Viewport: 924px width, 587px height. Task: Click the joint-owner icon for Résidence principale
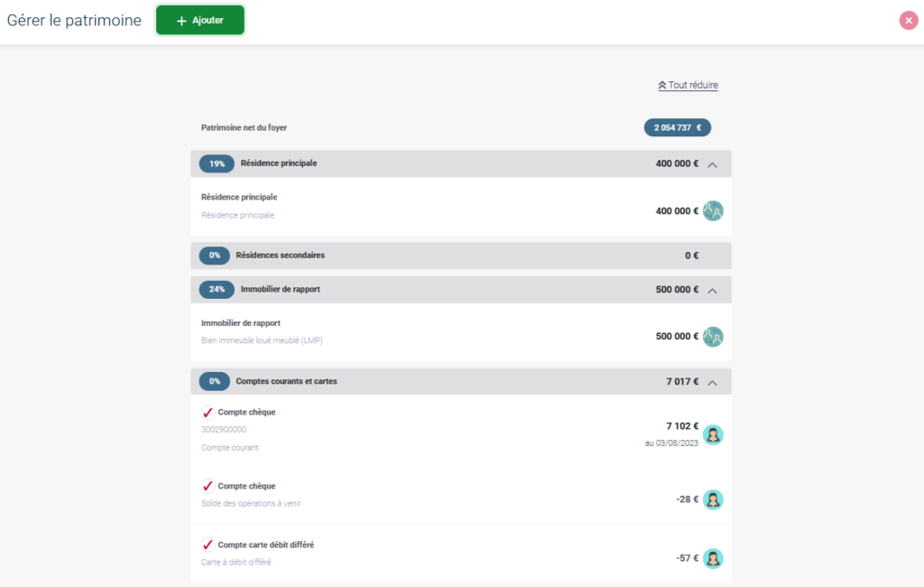coord(713,210)
